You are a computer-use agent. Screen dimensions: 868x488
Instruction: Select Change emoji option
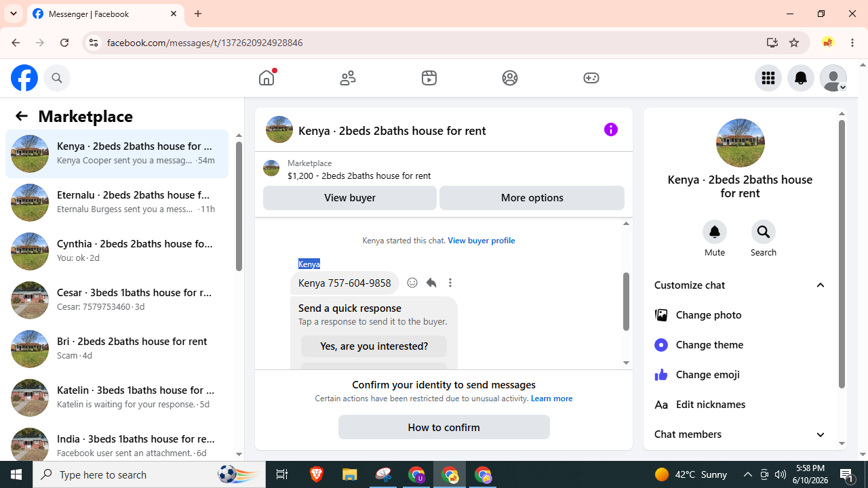(x=740, y=375)
